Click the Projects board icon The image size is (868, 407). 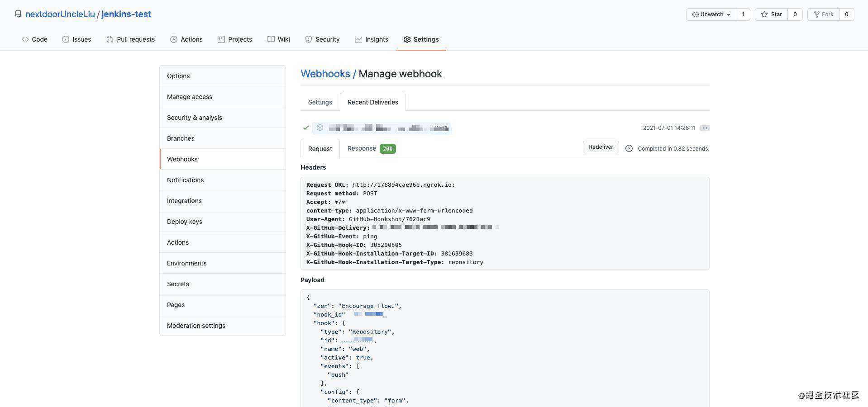(x=221, y=39)
